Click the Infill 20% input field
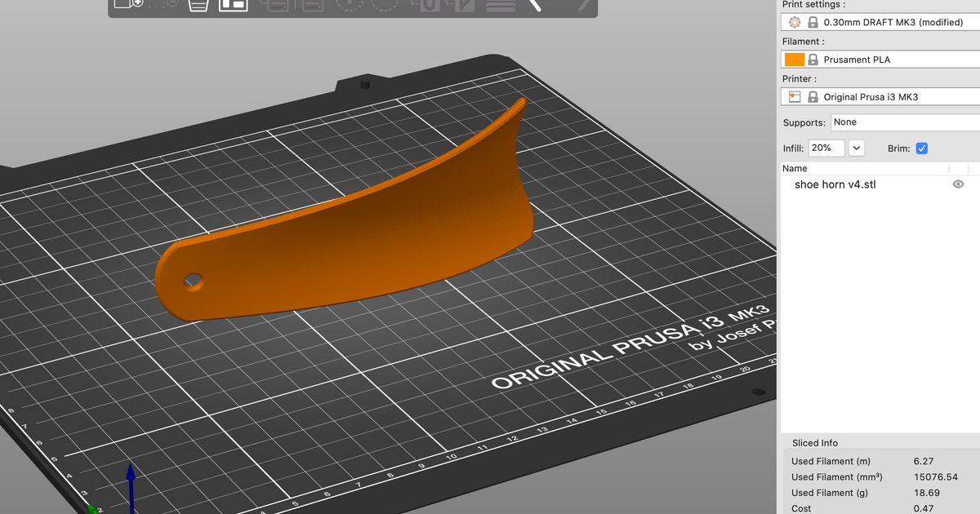The width and height of the screenshot is (980, 514). tap(826, 148)
